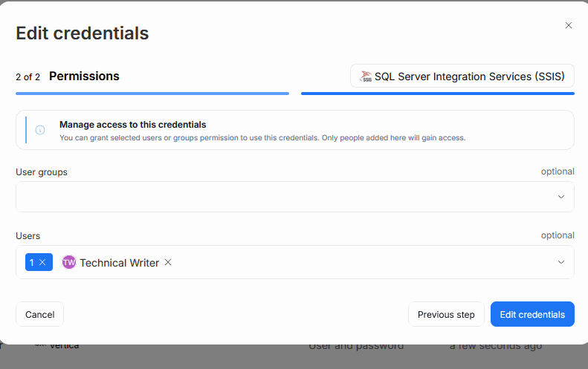Confirm with the blue Edit credentials button
This screenshot has width=588, height=369.
coord(532,314)
